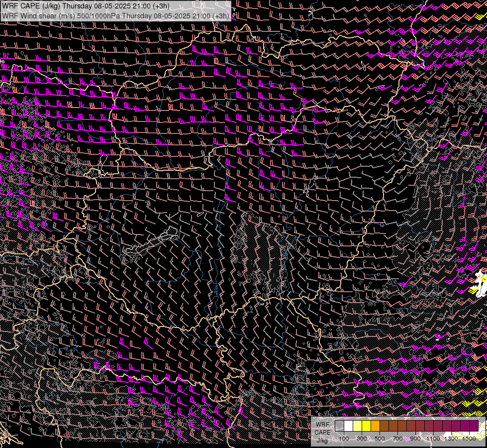Image resolution: width=487 pixels, height=448 pixels.
Task: Select the white swatch in the CAPE legend
Action: click(x=348, y=426)
